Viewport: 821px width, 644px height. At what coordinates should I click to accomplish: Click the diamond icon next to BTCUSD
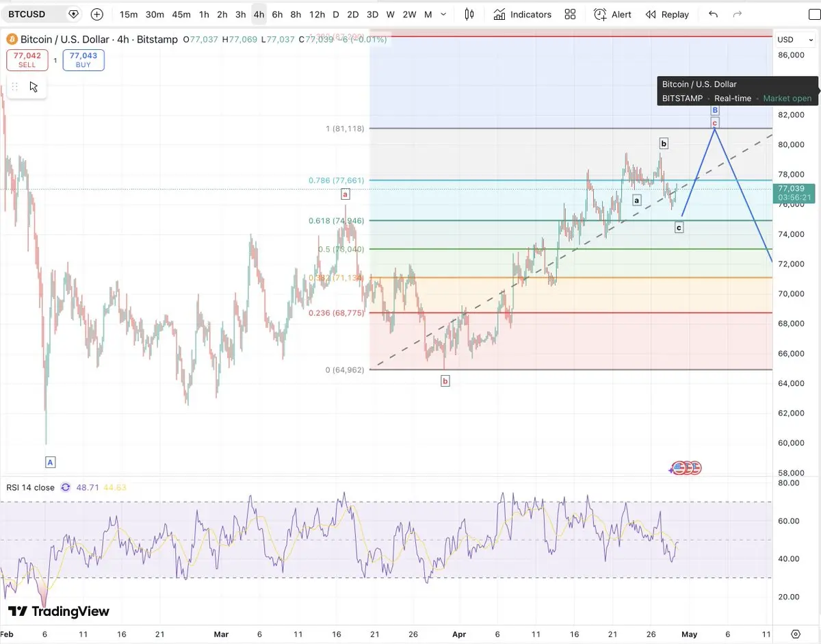(73, 14)
